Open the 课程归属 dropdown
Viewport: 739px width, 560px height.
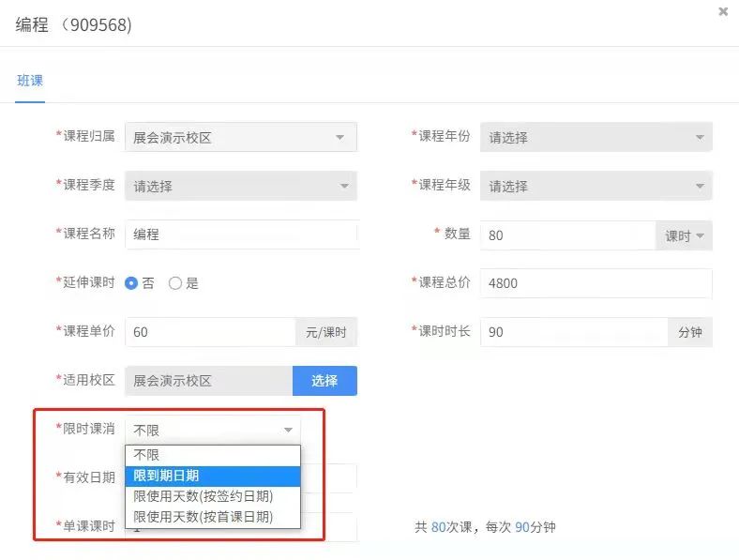[x=240, y=137]
